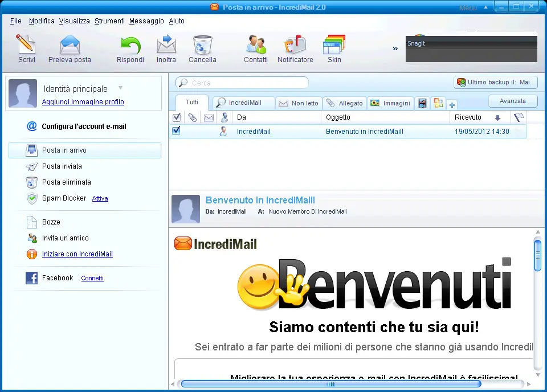Open the Skin selector
Screen dimensions: 547x392
[334, 48]
